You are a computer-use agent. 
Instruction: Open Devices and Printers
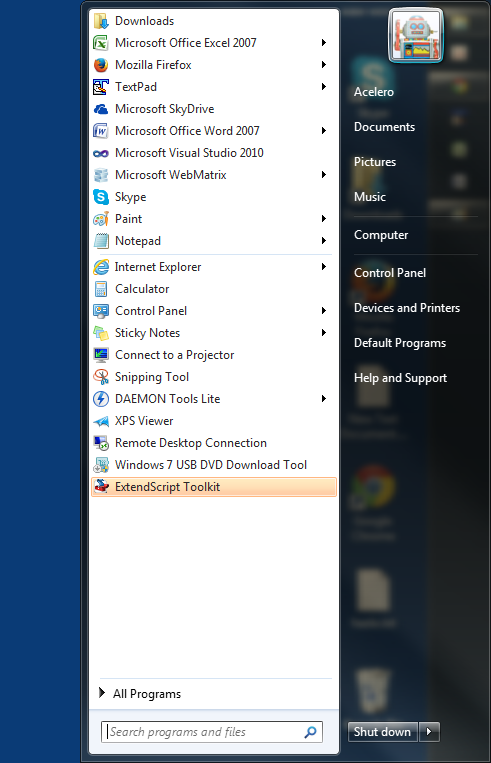407,308
